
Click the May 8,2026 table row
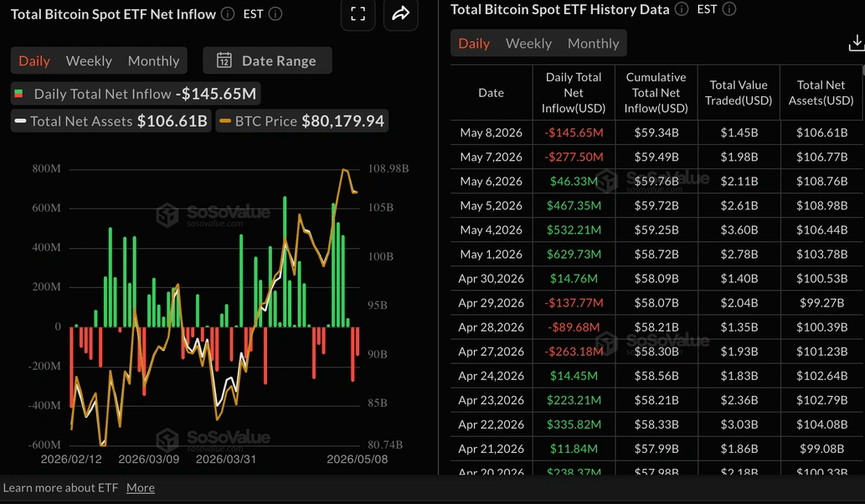(656, 132)
